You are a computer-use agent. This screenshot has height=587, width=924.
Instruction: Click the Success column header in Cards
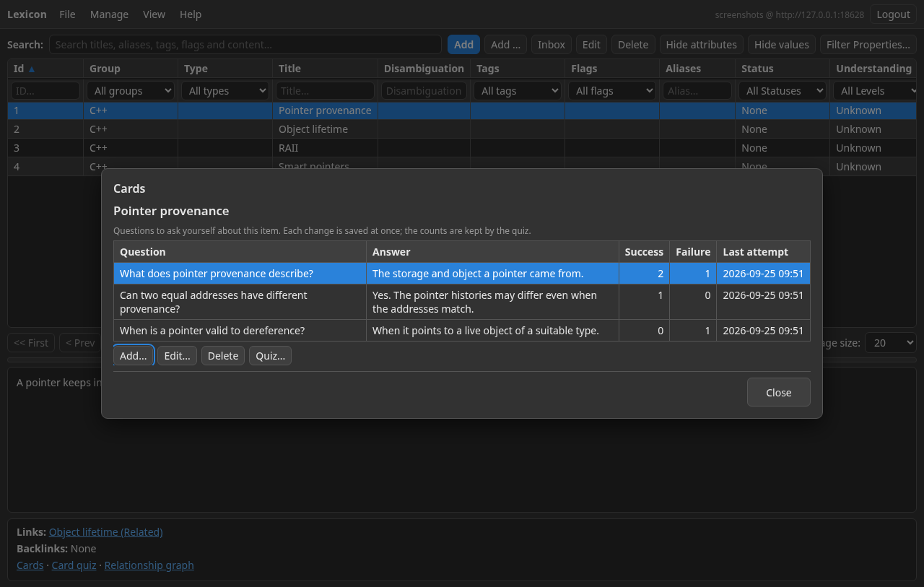coord(644,252)
